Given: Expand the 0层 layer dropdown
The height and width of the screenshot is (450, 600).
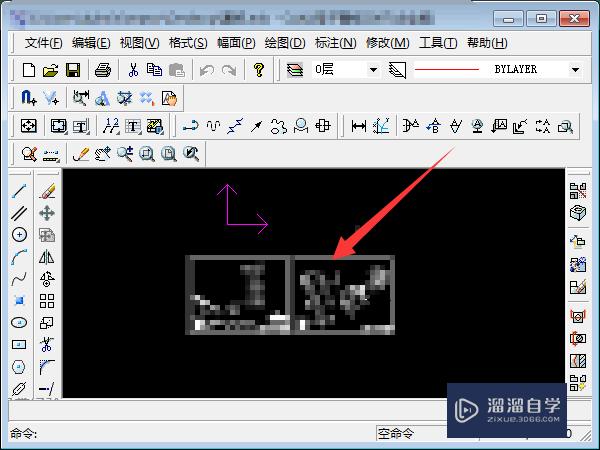Looking at the screenshot, I should tap(373, 70).
